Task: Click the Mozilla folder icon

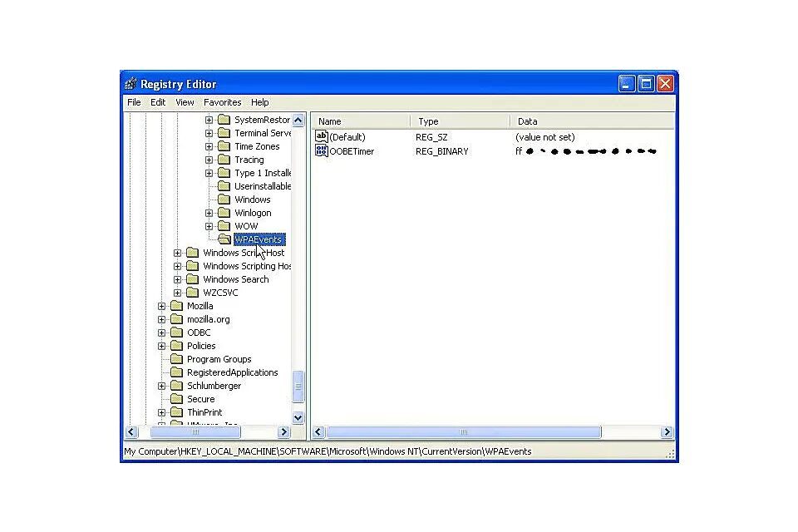Action: click(176, 305)
